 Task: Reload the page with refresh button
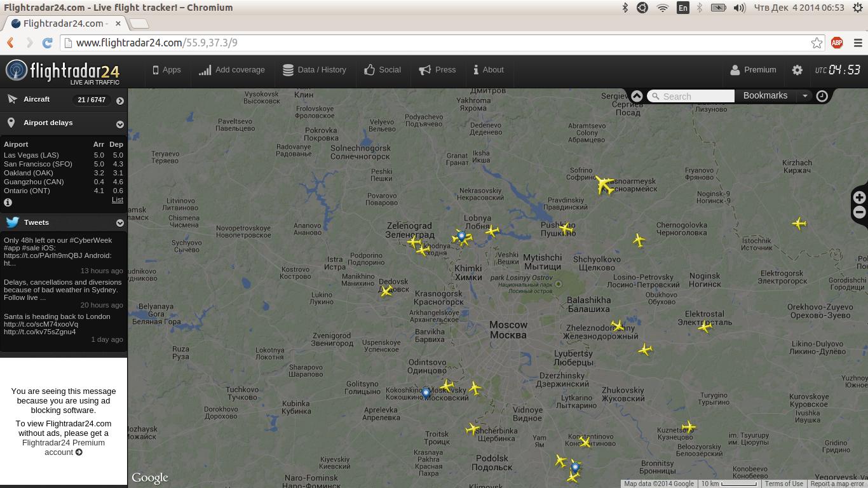47,43
